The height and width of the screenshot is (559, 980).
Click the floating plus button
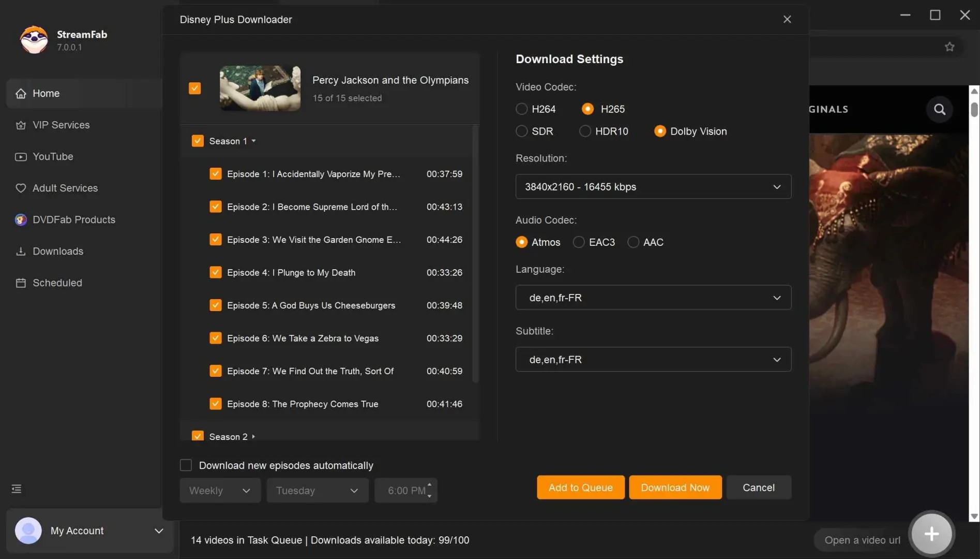[x=931, y=534]
